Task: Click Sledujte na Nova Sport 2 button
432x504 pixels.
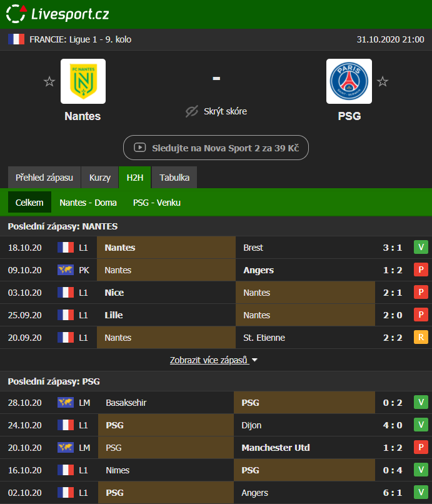Action: click(216, 148)
